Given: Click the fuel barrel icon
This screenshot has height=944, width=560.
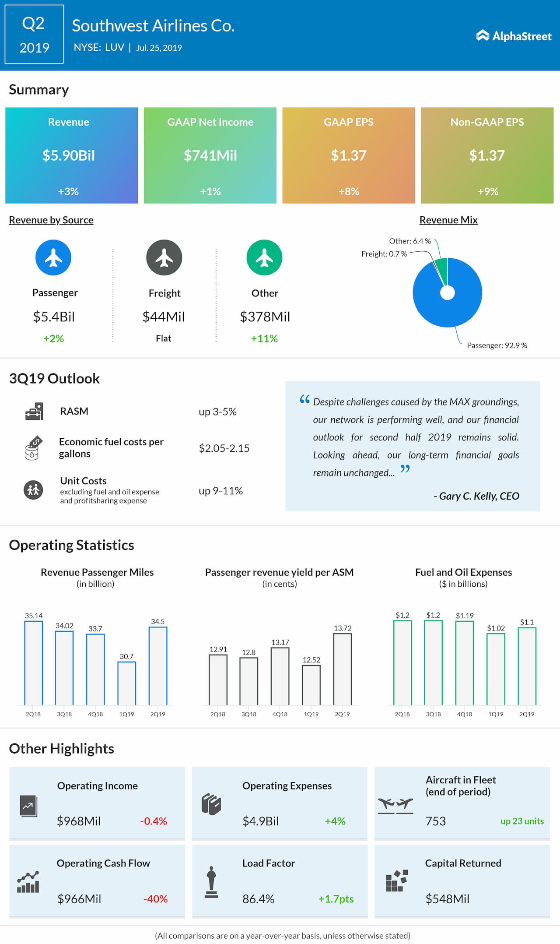Looking at the screenshot, I should coord(33,448).
